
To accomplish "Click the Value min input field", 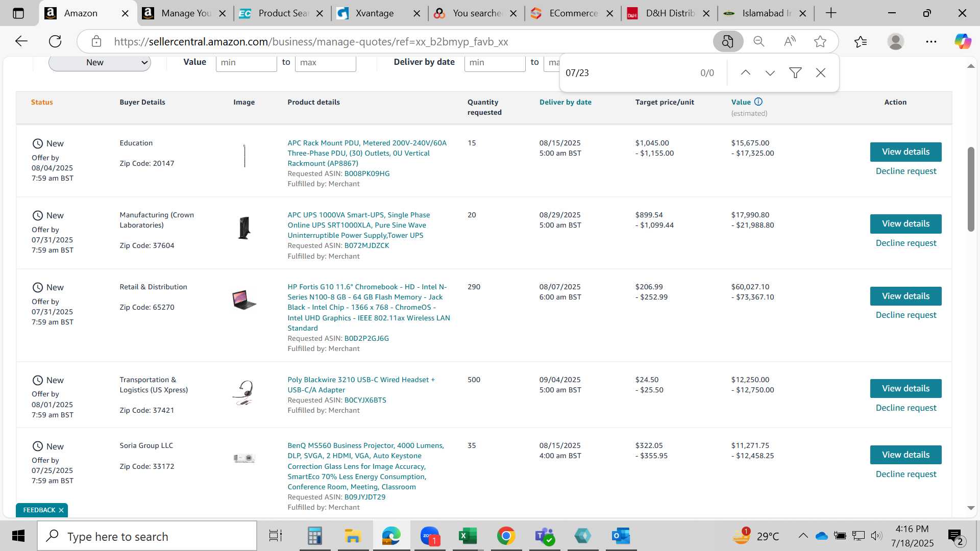I will point(246,62).
